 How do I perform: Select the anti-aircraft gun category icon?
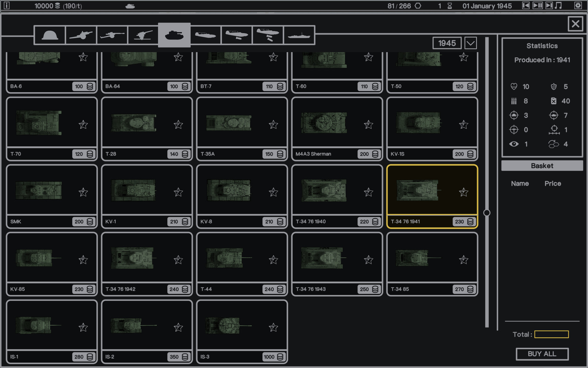[x=143, y=35]
